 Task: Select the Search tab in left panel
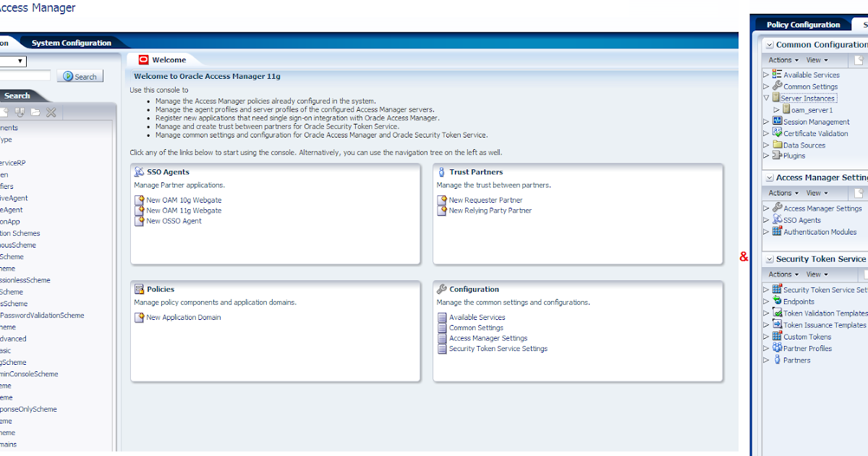pyautogui.click(x=17, y=96)
